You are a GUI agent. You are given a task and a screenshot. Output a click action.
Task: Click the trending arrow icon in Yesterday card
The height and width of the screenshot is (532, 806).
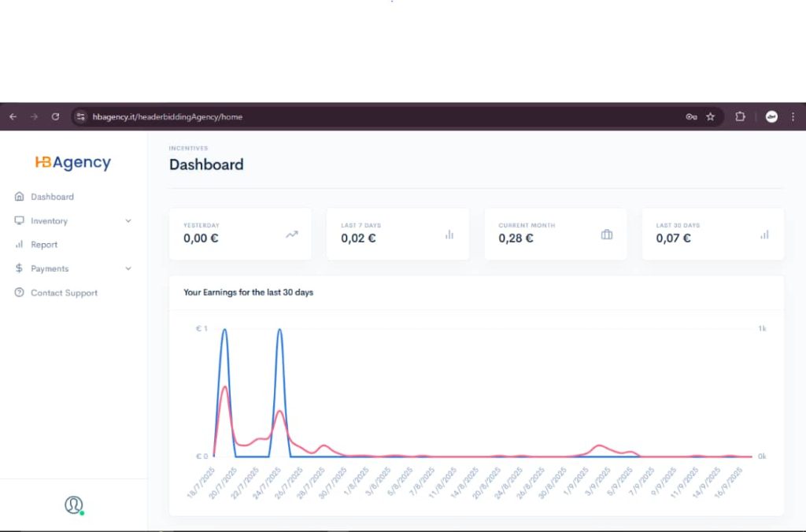[x=292, y=234]
